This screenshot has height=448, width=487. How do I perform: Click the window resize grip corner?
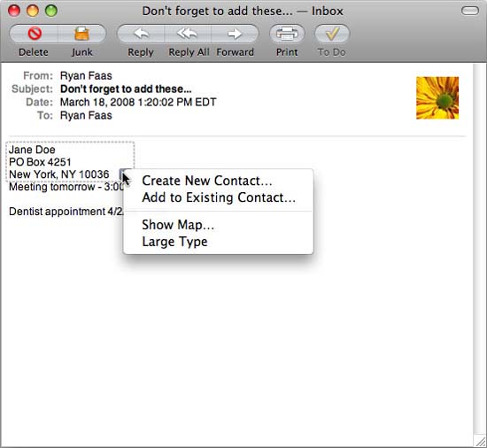pos(480,441)
